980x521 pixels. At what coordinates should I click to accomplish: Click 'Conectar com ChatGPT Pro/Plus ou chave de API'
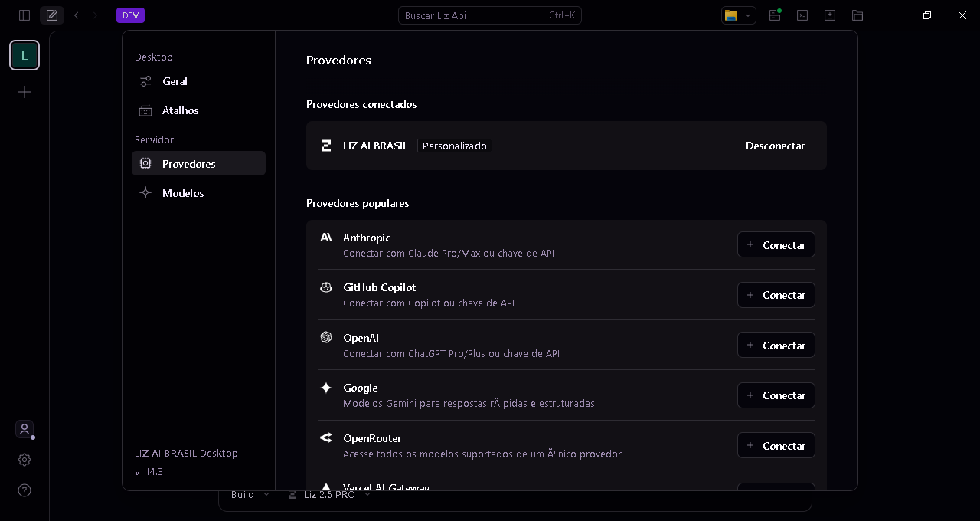[x=451, y=353]
